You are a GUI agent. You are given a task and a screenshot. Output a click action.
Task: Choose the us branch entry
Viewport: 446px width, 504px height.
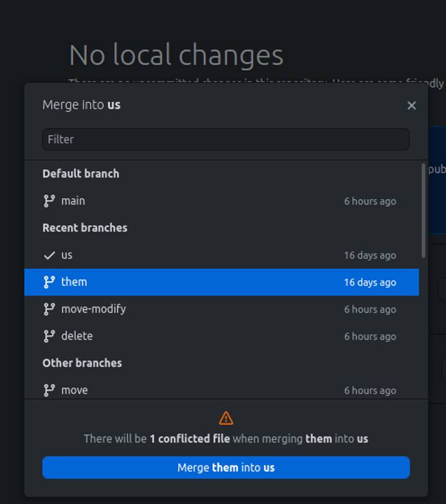click(219, 255)
